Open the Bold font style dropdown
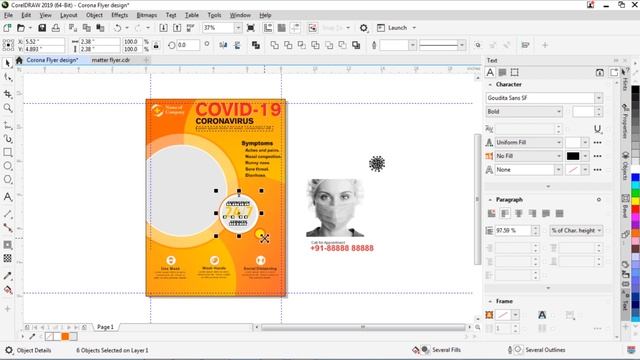640x360 pixels. click(x=559, y=111)
